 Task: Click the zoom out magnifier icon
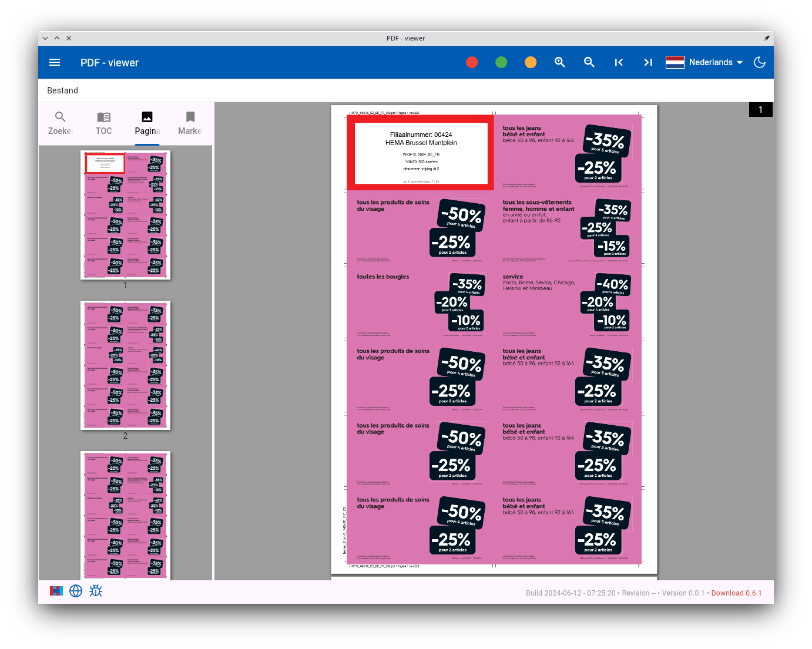click(x=589, y=62)
